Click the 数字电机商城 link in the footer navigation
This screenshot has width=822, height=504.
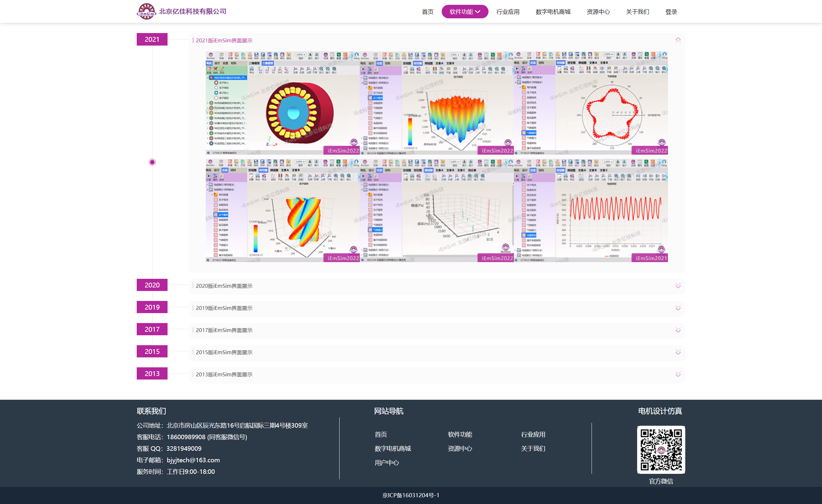point(393,448)
